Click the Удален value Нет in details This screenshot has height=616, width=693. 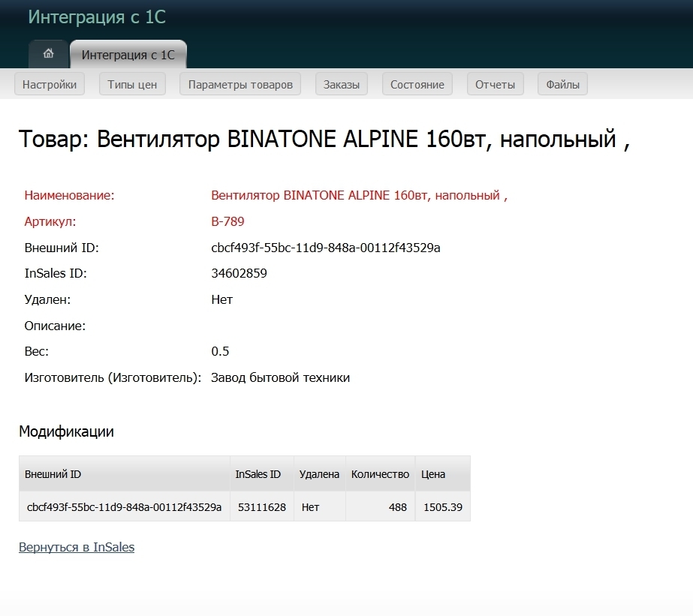point(222,299)
